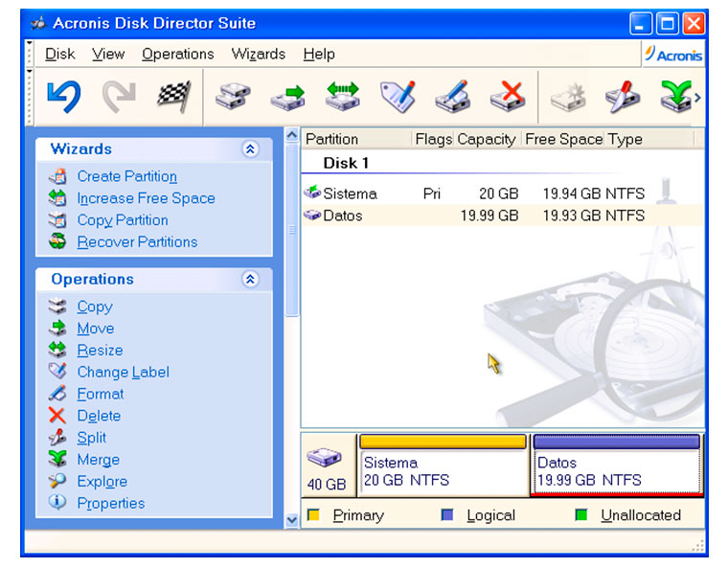Click the sidebar Format pencil icon

58,394
